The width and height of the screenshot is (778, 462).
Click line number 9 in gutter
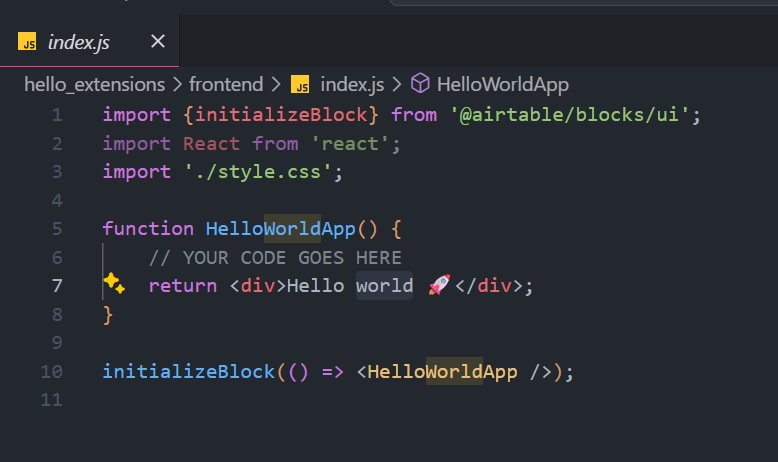57,343
